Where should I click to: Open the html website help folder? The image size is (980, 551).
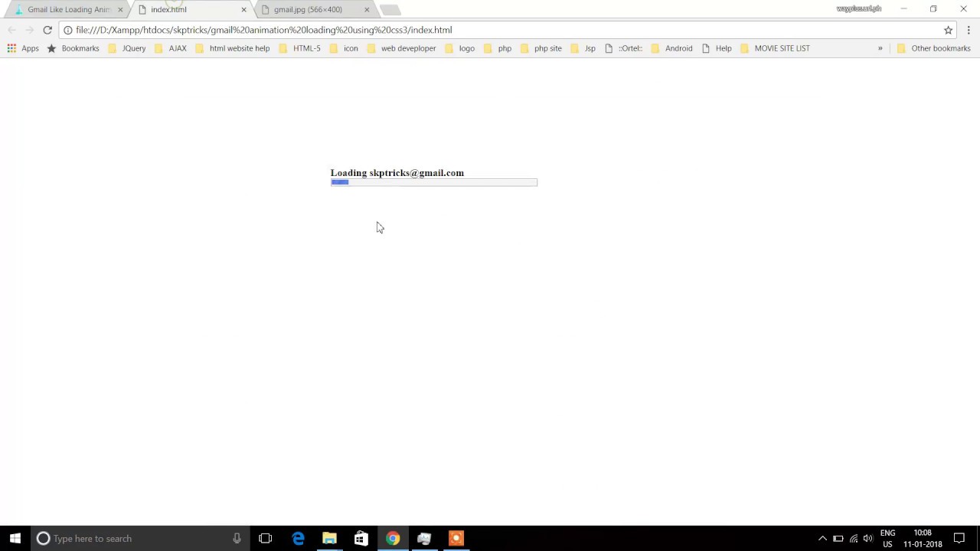pyautogui.click(x=233, y=48)
